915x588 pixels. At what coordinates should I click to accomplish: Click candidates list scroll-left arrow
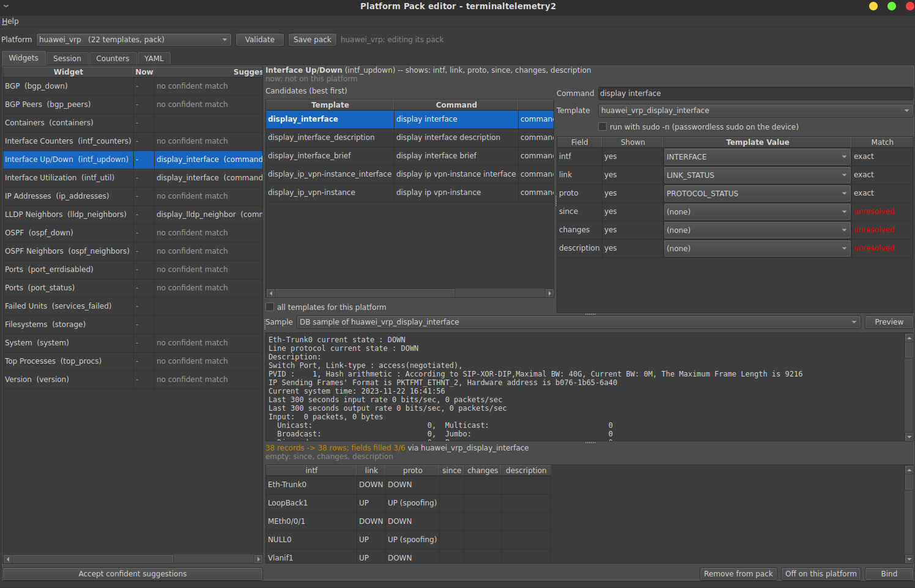(270, 293)
